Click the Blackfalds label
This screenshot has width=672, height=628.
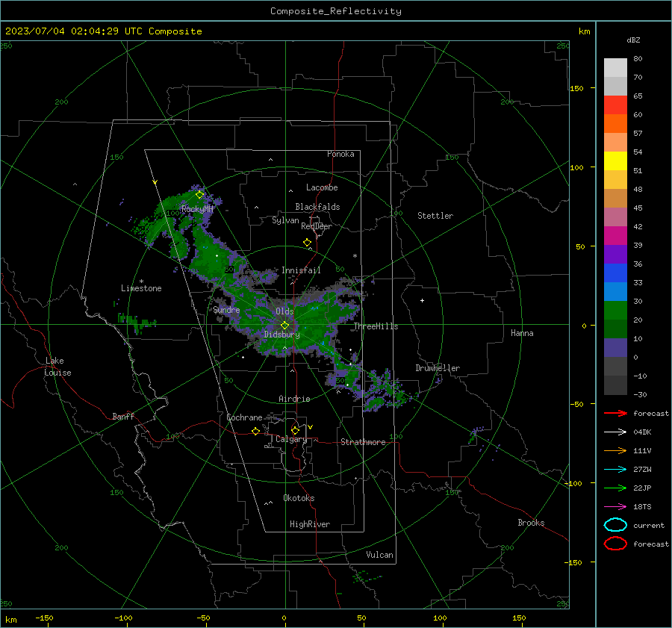click(x=317, y=207)
